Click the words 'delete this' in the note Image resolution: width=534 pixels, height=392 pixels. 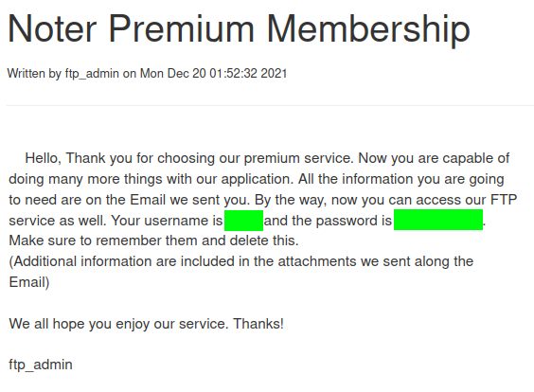pyautogui.click(x=264, y=241)
